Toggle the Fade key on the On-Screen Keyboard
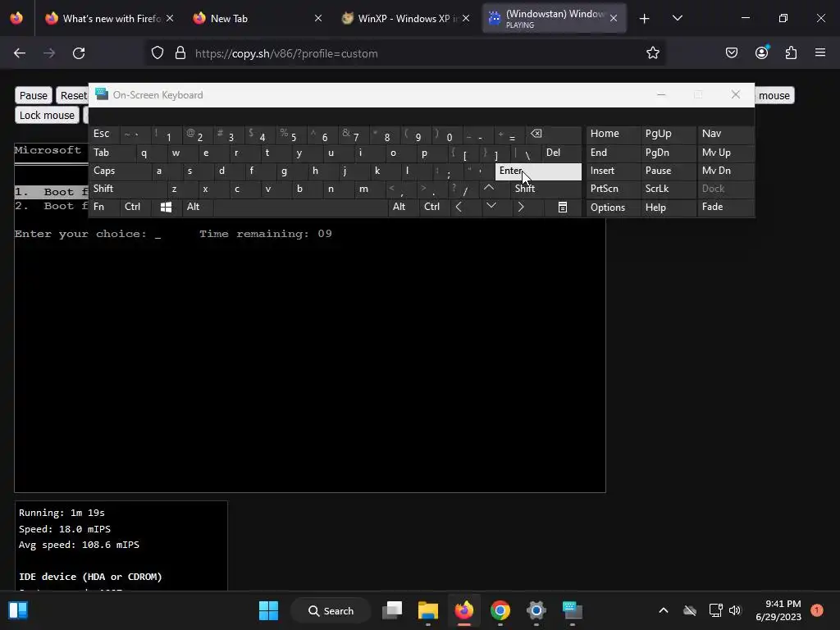The image size is (840, 630). 725,207
